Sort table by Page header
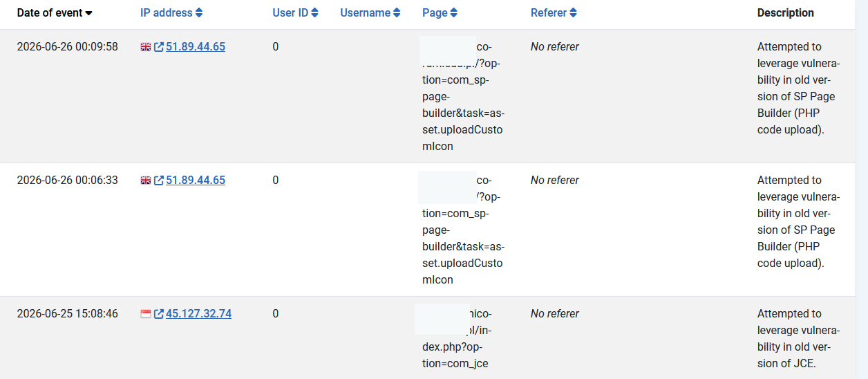The height and width of the screenshot is (379, 868). (x=440, y=12)
